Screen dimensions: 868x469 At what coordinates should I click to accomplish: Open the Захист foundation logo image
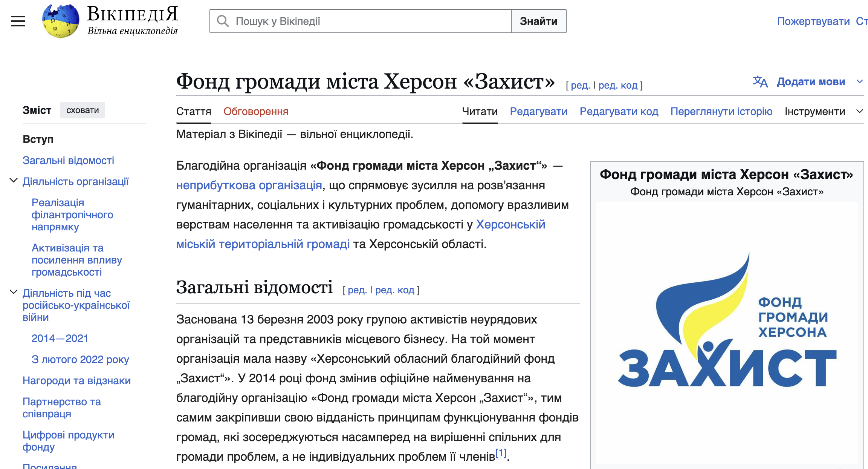click(727, 332)
